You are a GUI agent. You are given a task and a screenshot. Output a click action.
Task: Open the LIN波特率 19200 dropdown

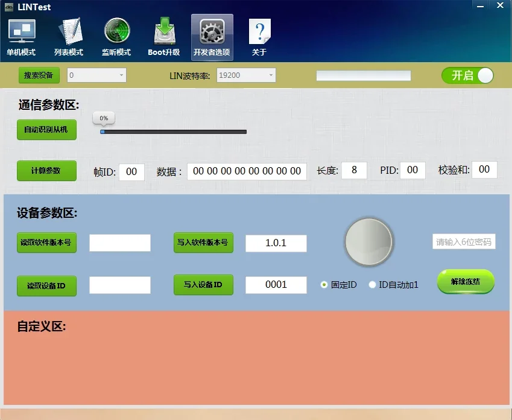pyautogui.click(x=246, y=75)
